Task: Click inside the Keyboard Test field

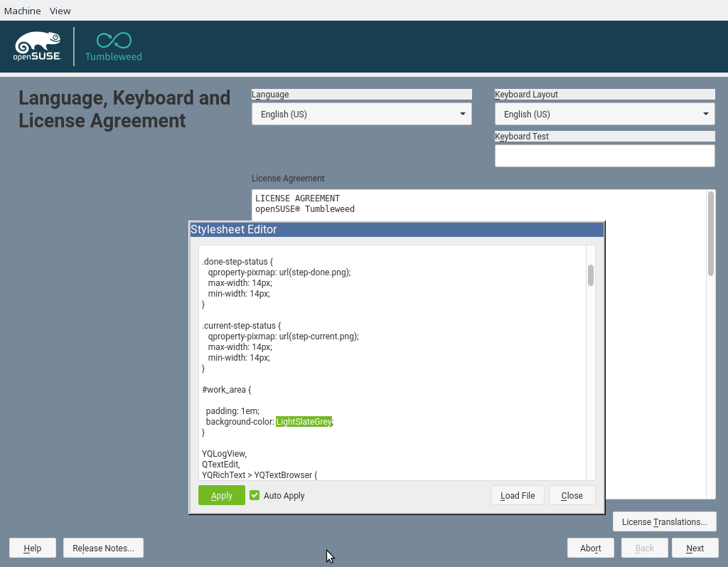Action: click(x=604, y=156)
